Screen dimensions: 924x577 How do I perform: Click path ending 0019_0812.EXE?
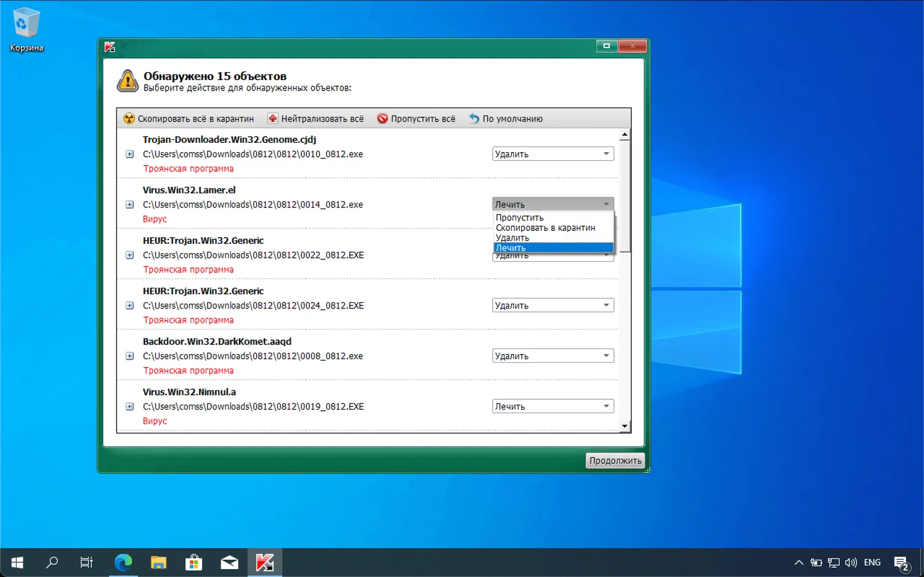point(253,406)
